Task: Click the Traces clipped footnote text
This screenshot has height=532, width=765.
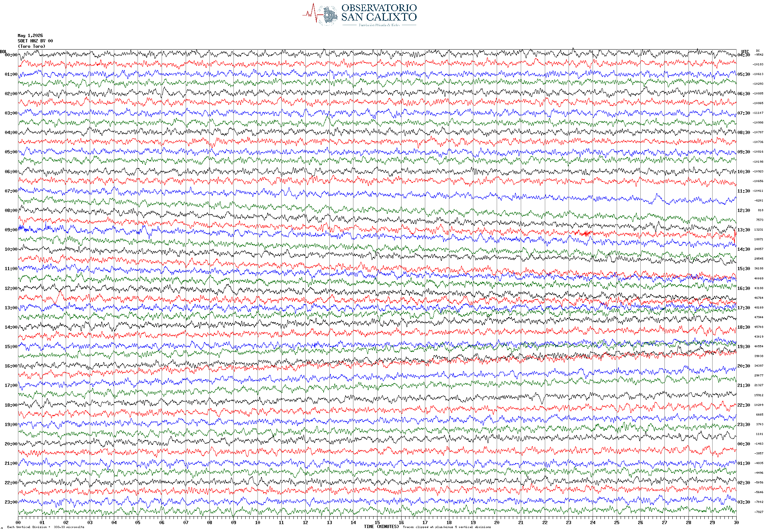Action: point(447,527)
